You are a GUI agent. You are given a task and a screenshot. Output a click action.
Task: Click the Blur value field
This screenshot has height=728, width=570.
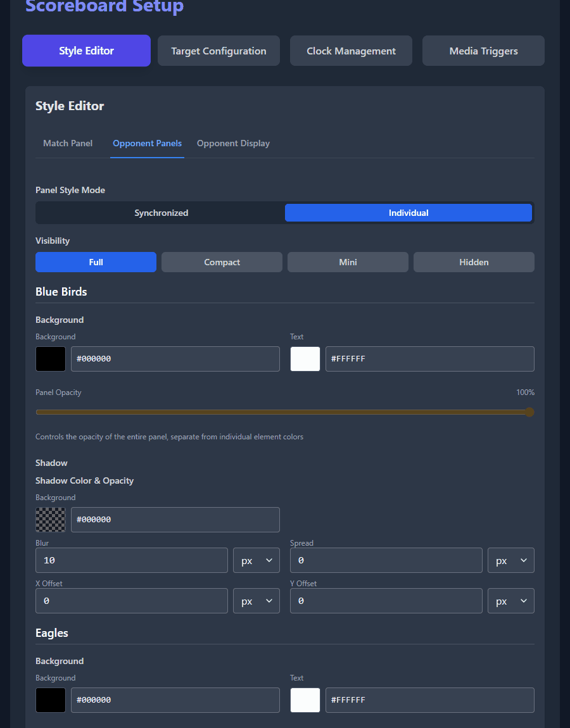132,560
